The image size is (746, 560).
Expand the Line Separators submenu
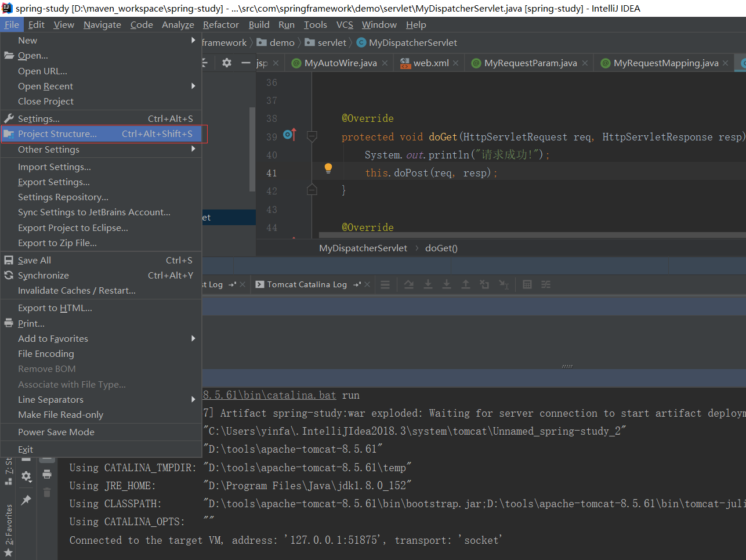point(194,399)
